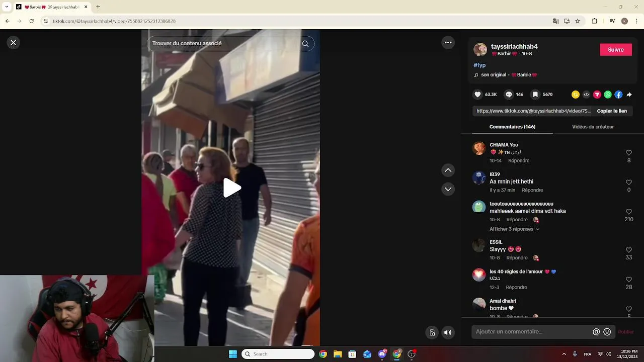Click Copier le lien button
Screen dimensions: 644x362
tap(612, 111)
